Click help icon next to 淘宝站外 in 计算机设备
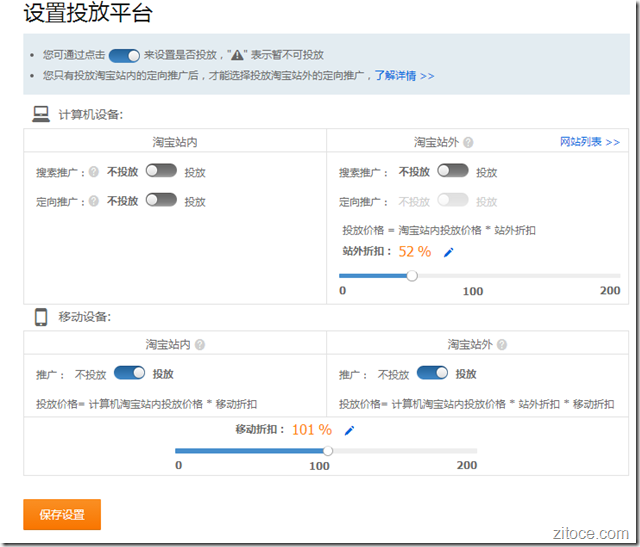Image resolution: width=640 pixels, height=547 pixels. (x=468, y=143)
